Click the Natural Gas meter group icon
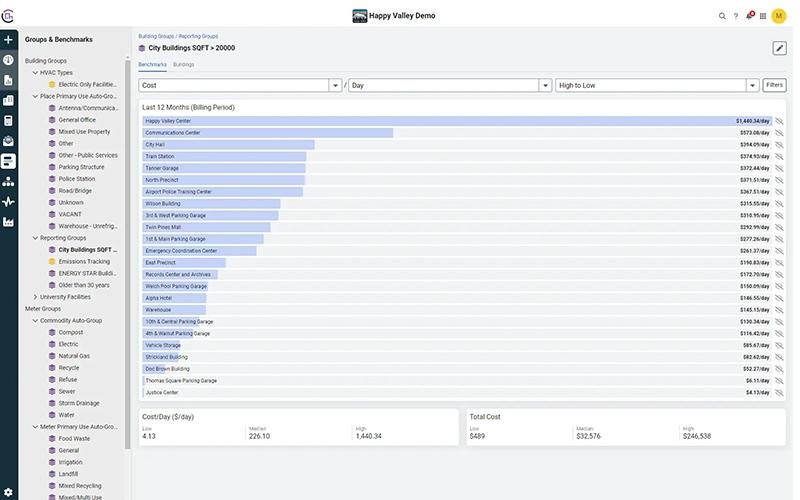Image resolution: width=800 pixels, height=500 pixels. pyautogui.click(x=52, y=356)
